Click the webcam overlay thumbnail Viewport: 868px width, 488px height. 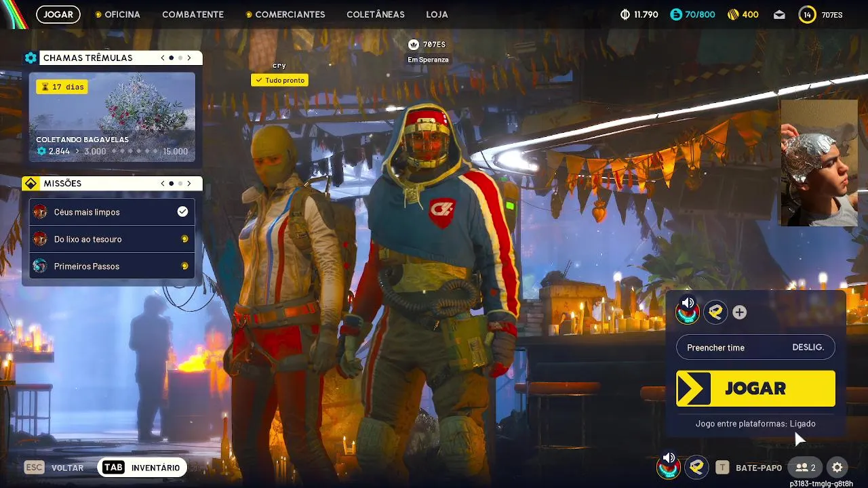coord(819,163)
